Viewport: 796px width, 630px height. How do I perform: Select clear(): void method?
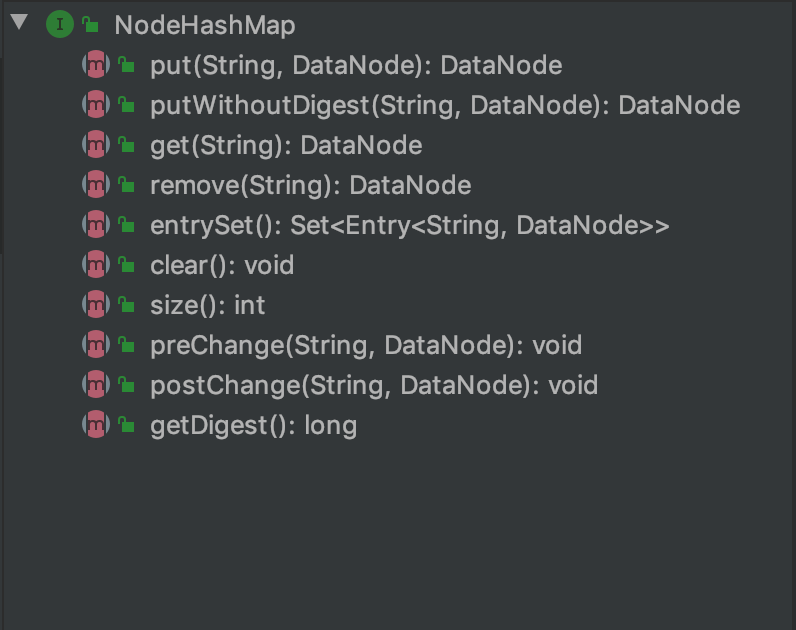click(x=221, y=265)
